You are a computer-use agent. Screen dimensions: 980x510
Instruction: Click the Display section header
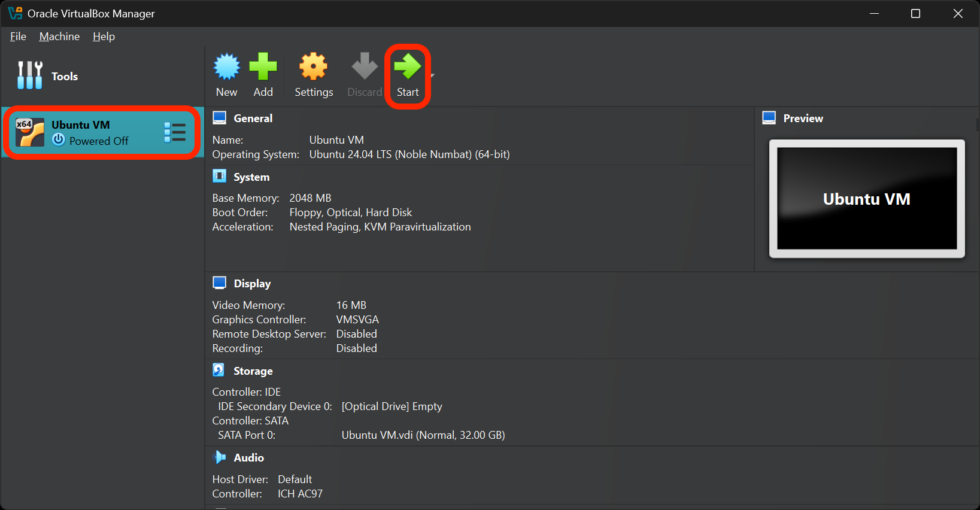(x=252, y=284)
